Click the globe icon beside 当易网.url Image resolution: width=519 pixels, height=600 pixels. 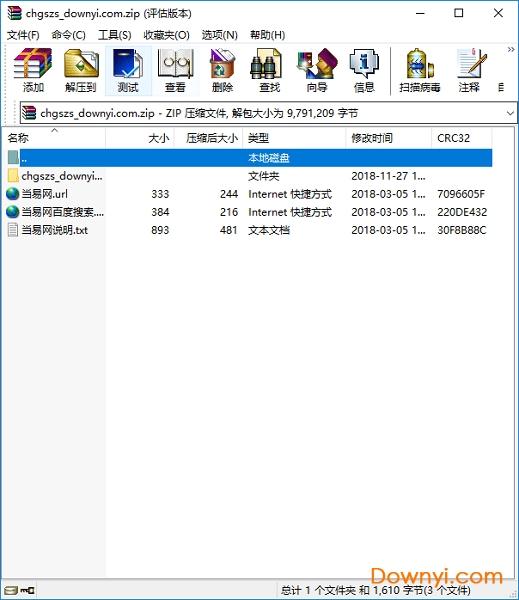click(13, 194)
